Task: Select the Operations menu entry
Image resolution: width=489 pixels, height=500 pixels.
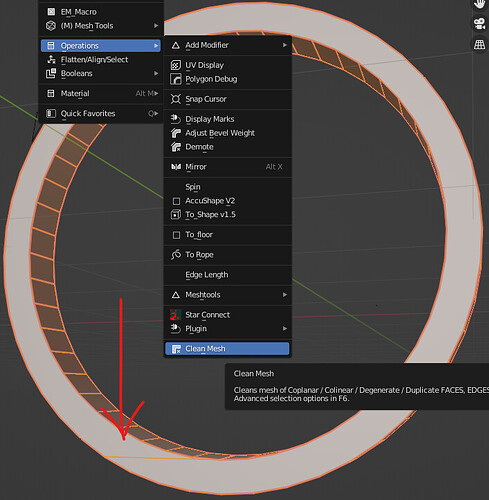Action: coord(101,46)
